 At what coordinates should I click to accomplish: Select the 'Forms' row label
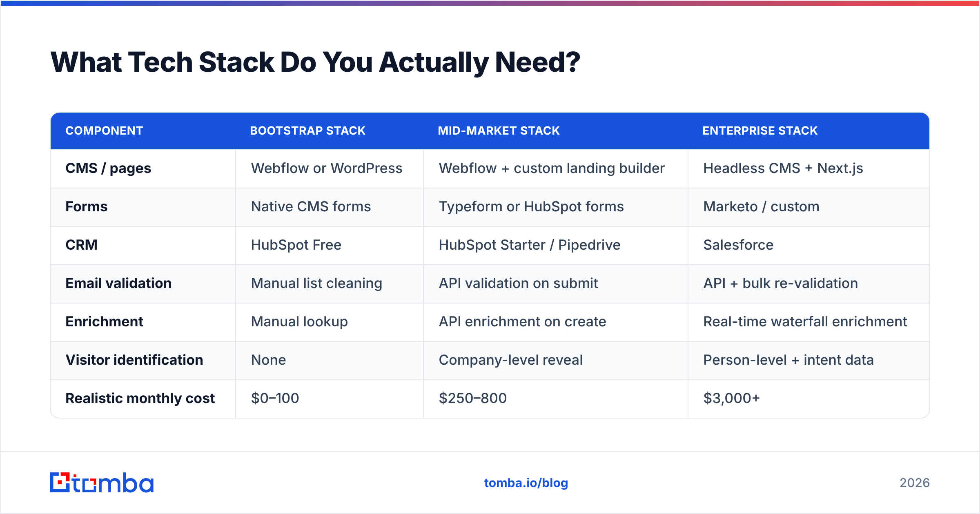(x=87, y=206)
